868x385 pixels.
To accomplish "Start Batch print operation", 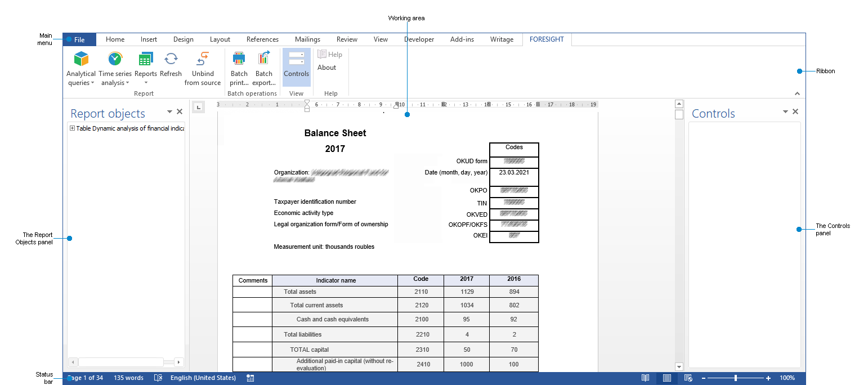I will coord(239,66).
